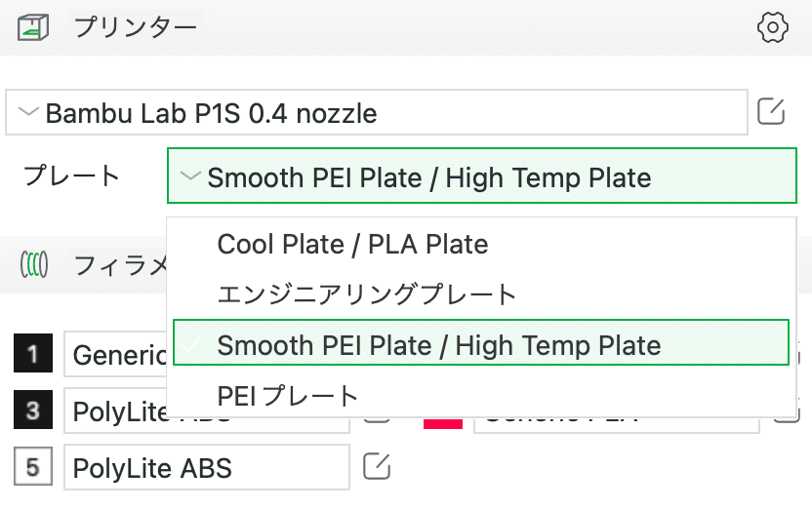Click the red filament color swatch
Image resolution: width=812 pixels, height=509 pixels.
point(443,423)
